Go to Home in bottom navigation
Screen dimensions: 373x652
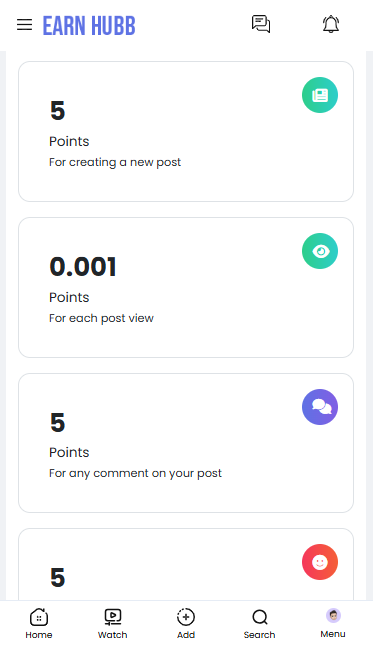39,623
